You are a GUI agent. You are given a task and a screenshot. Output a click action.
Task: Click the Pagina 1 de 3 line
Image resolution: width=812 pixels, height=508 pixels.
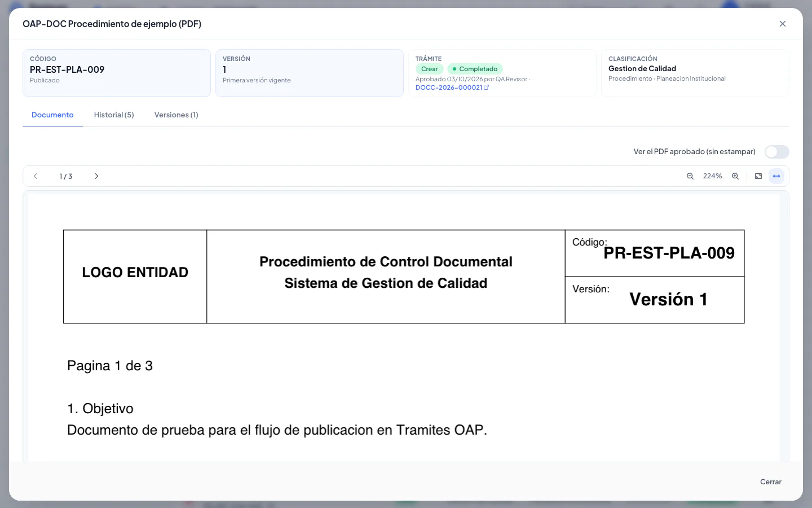[110, 366]
